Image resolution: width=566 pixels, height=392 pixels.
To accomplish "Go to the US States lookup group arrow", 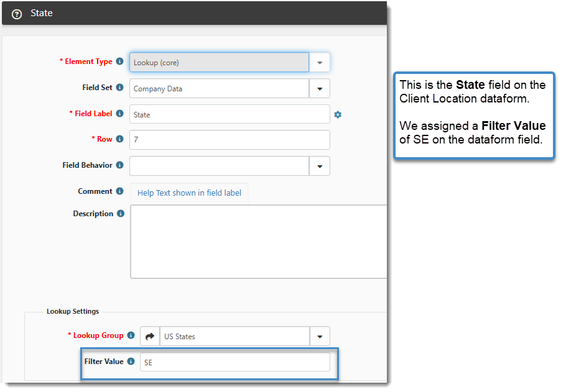I will pyautogui.click(x=150, y=336).
